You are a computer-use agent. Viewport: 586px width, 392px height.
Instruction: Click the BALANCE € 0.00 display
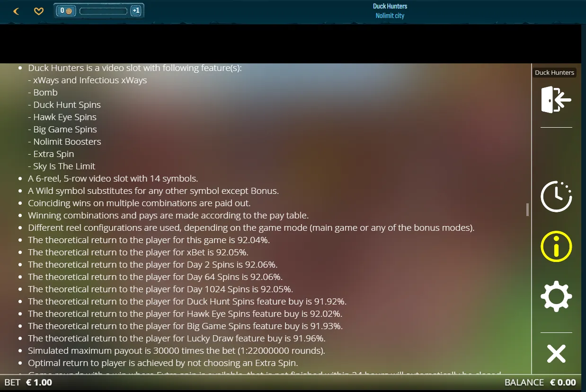click(x=540, y=382)
